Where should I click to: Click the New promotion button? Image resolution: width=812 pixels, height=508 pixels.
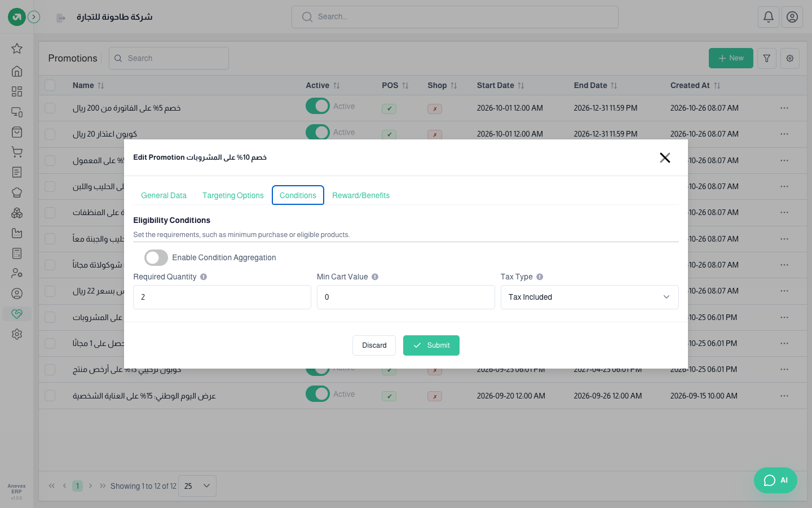731,58
